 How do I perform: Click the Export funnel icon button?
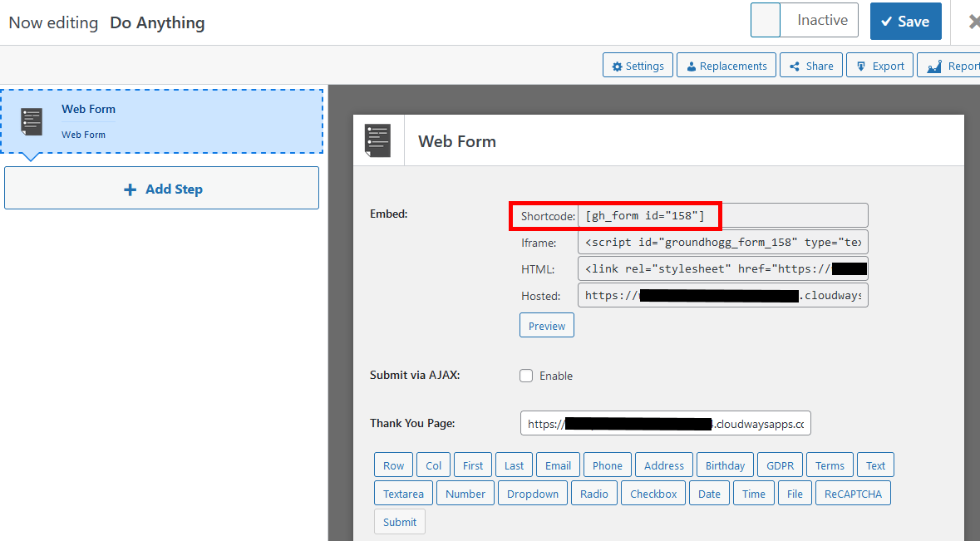pyautogui.click(x=860, y=65)
